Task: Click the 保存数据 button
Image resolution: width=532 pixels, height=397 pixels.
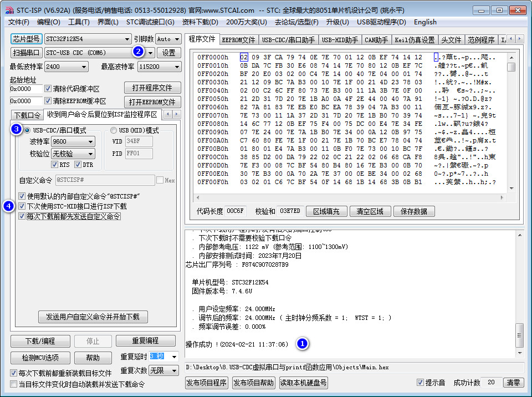Action: pos(414,211)
